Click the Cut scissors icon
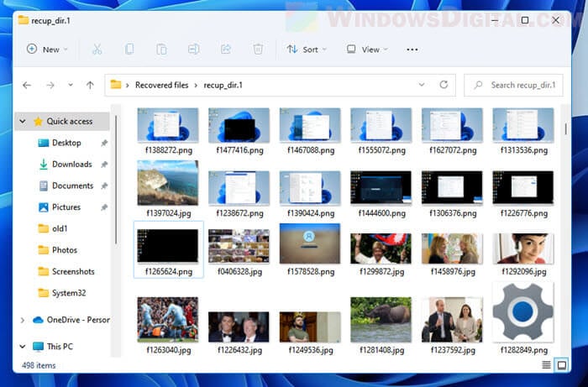This screenshot has height=387, width=588. click(x=97, y=49)
